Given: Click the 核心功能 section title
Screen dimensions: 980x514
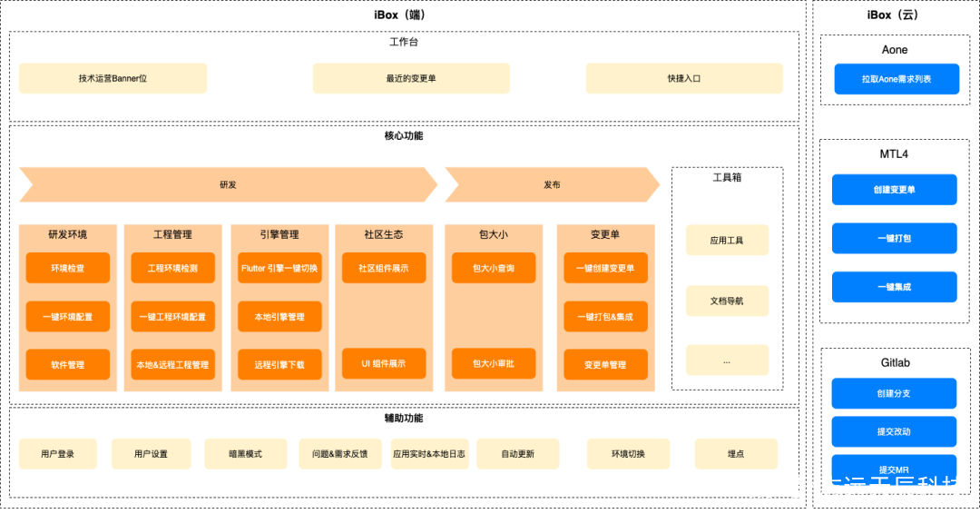Looking at the screenshot, I should [x=404, y=135].
